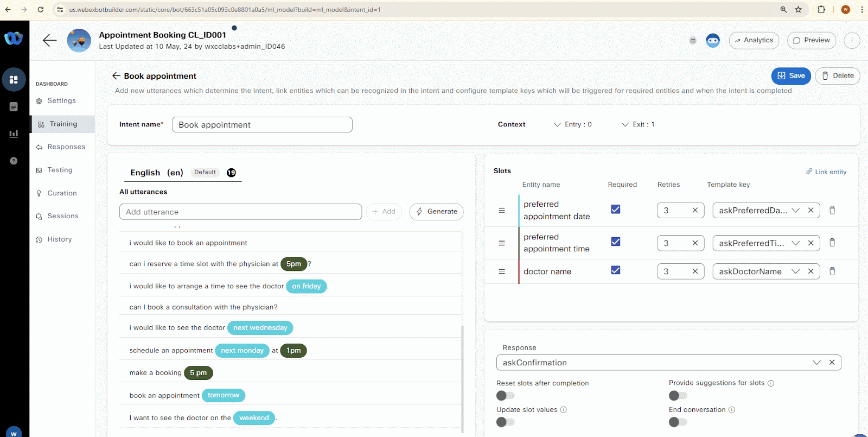The height and width of the screenshot is (437, 868).
Task: Enable Reset slots after completion toggle
Action: point(505,396)
